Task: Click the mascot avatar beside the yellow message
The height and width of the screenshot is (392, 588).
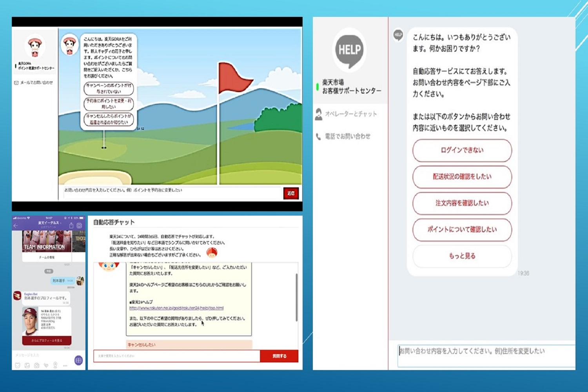Action: tap(109, 267)
